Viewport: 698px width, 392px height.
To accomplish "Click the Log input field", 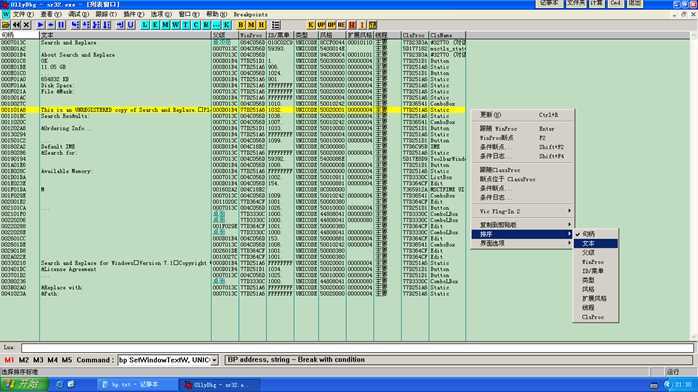I will coord(357,348).
